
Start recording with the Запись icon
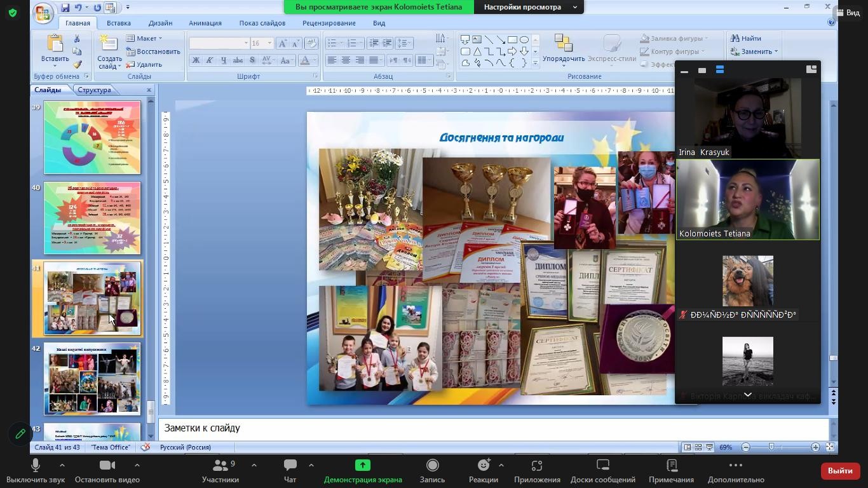pos(432,466)
